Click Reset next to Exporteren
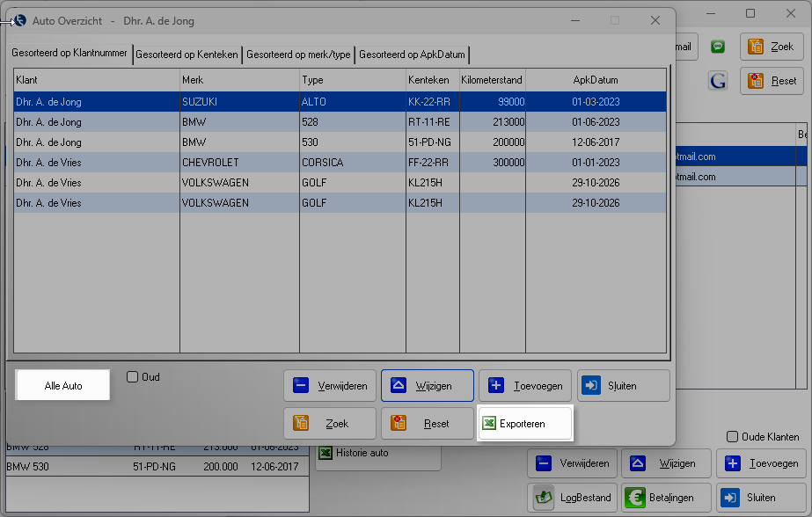 (x=427, y=423)
